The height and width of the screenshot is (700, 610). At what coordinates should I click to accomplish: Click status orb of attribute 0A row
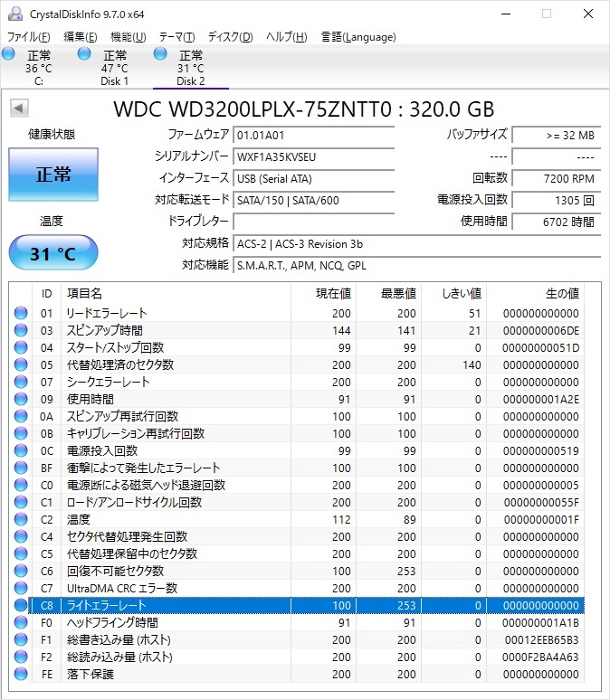(x=21, y=416)
